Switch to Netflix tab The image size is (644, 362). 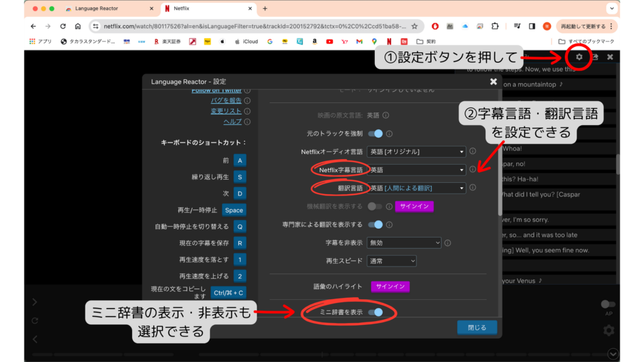(x=208, y=8)
